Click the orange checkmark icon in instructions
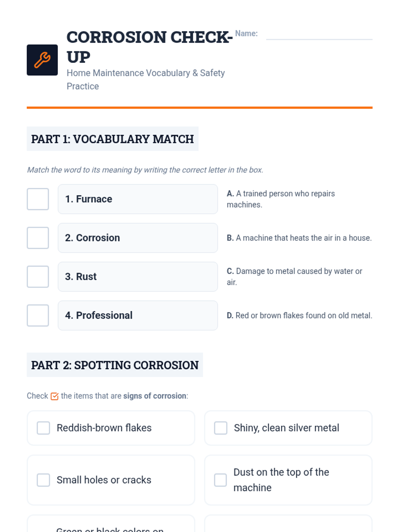399x532 pixels. (x=55, y=396)
